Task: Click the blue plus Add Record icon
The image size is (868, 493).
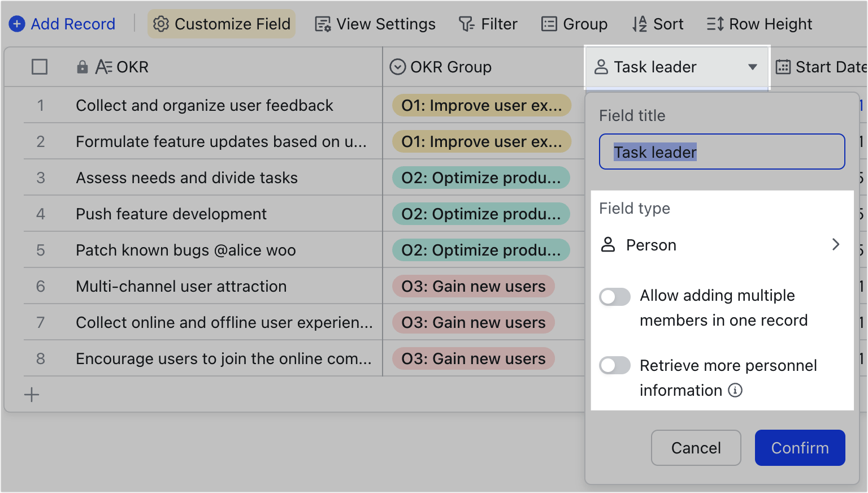Action: click(17, 24)
